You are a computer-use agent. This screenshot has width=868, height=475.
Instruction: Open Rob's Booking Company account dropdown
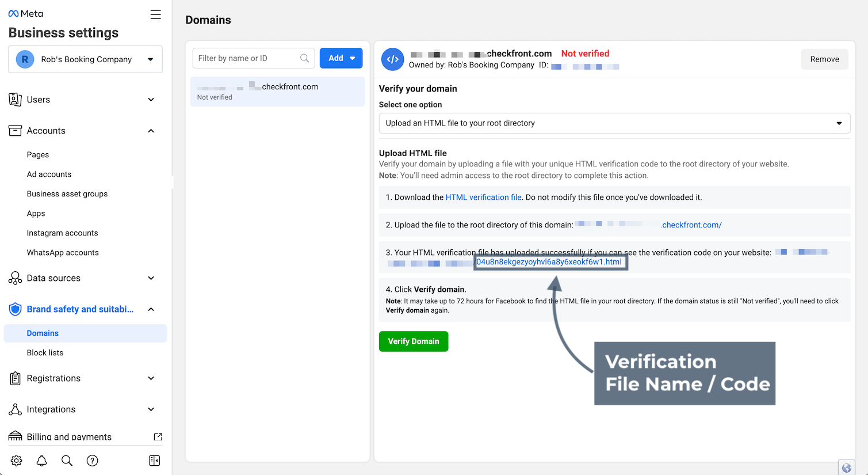[x=86, y=59]
